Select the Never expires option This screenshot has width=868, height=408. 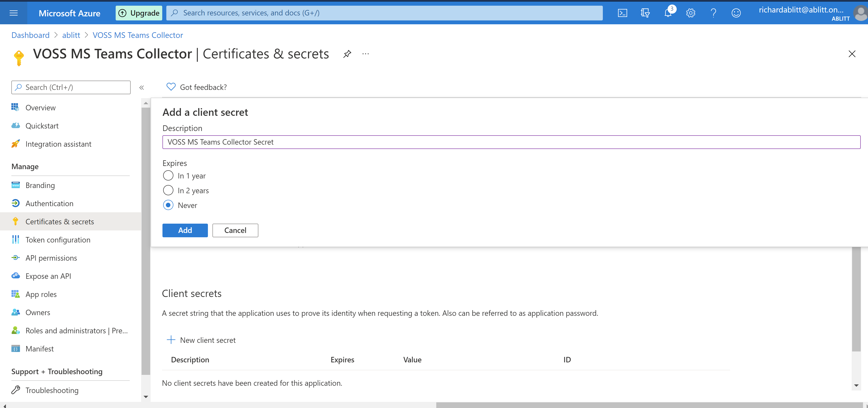coord(168,205)
